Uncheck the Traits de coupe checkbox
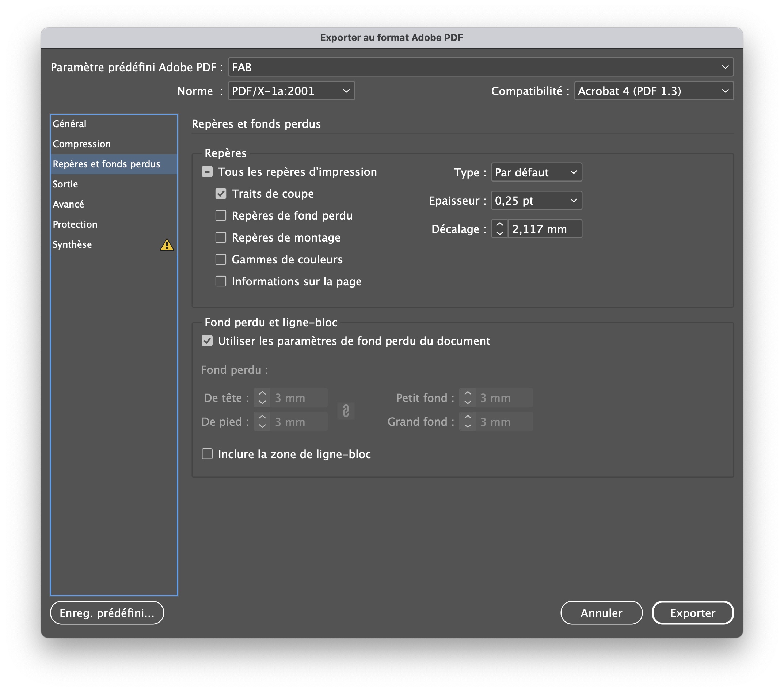The width and height of the screenshot is (784, 692). [221, 194]
